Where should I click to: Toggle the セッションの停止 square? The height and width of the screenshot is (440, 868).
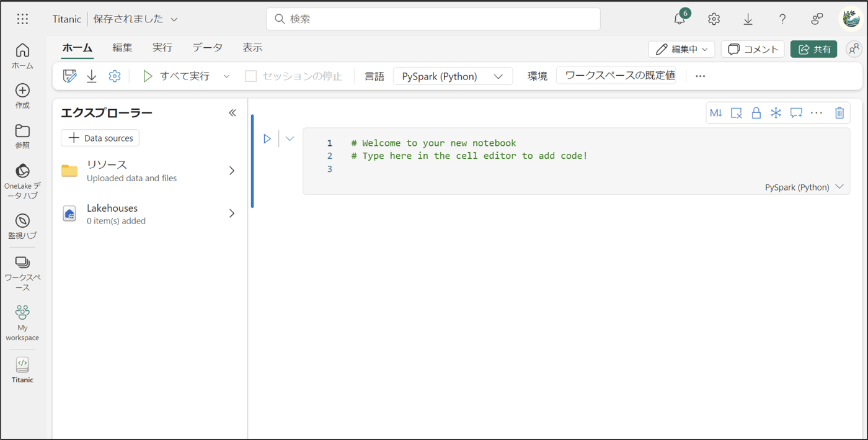click(250, 76)
